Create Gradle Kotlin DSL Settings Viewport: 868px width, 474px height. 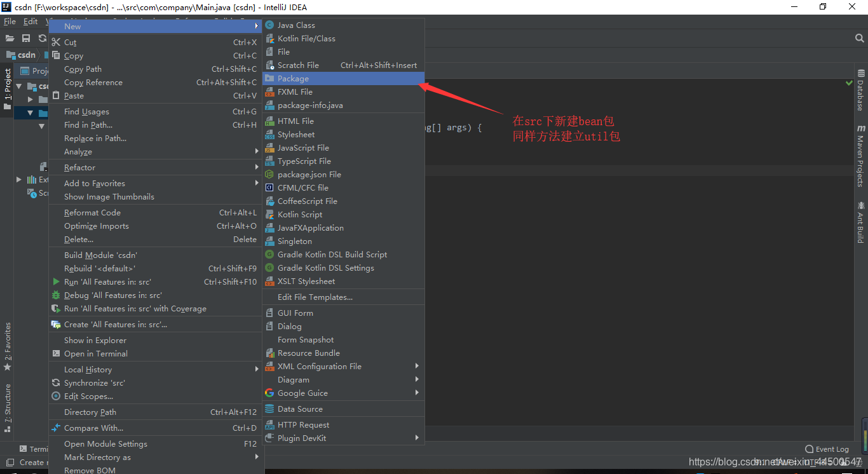point(344,267)
